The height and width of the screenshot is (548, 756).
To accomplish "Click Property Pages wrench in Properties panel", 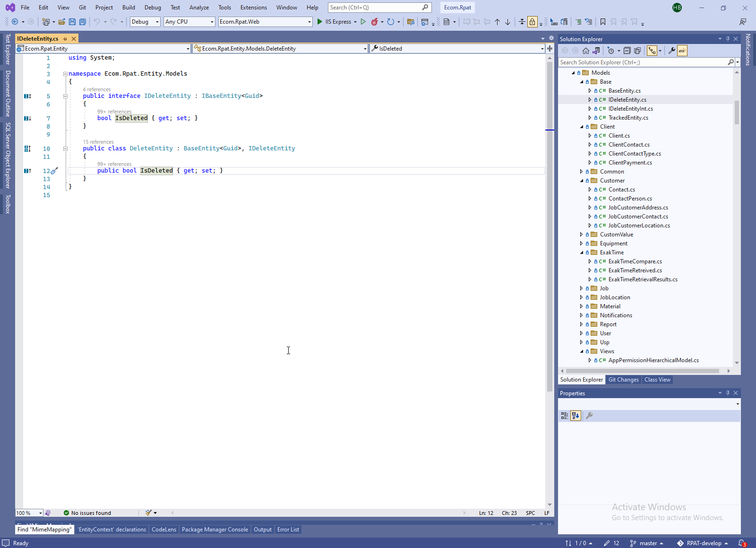I will pyautogui.click(x=589, y=416).
